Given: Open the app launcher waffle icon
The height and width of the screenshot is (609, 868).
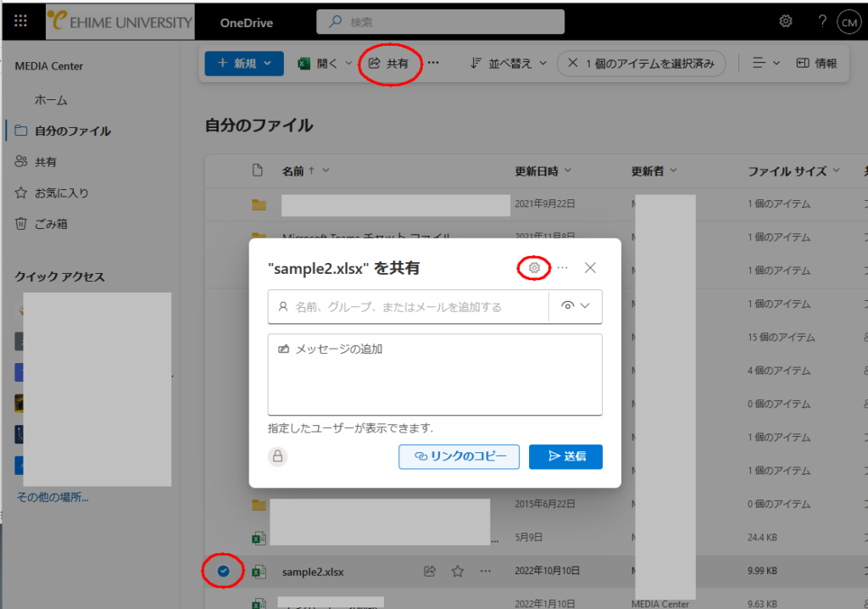Looking at the screenshot, I should pyautogui.click(x=21, y=21).
